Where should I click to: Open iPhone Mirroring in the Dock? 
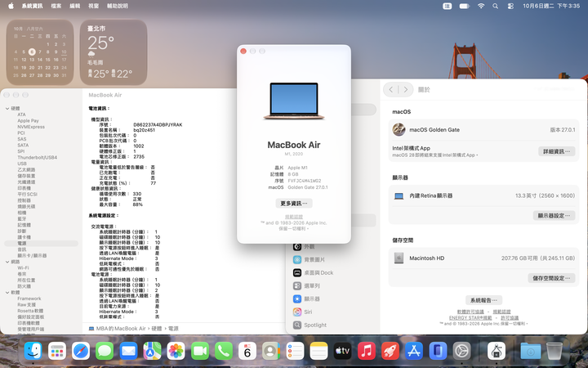[438, 351]
